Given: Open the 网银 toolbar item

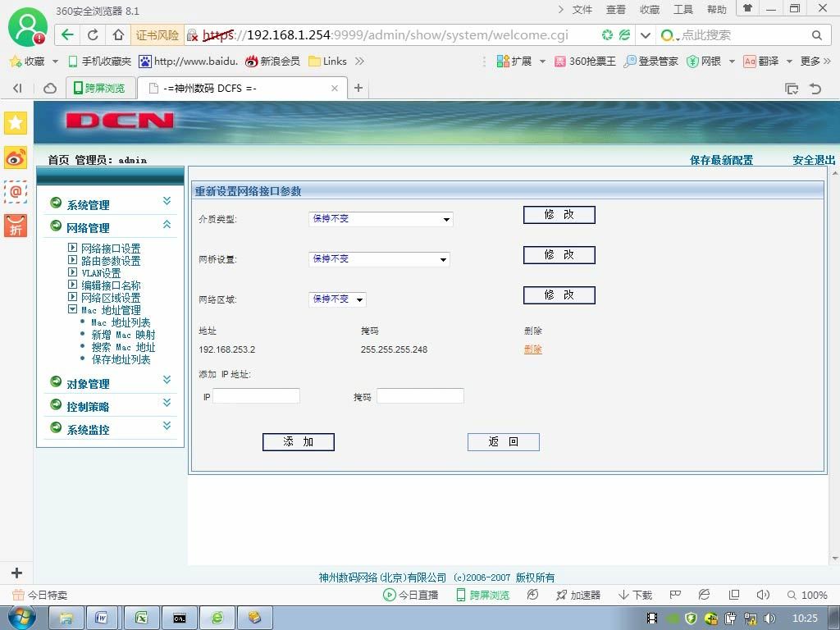Looking at the screenshot, I should click(710, 62).
